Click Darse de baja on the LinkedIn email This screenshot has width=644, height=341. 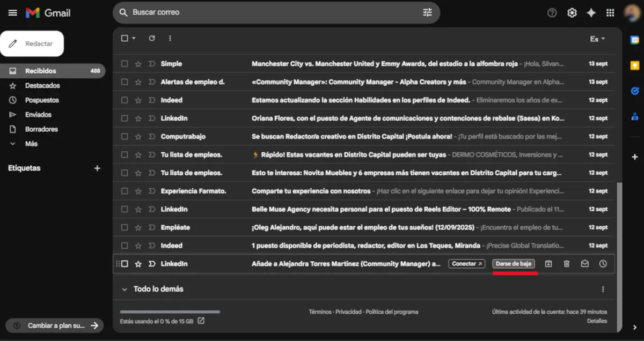[515, 263]
